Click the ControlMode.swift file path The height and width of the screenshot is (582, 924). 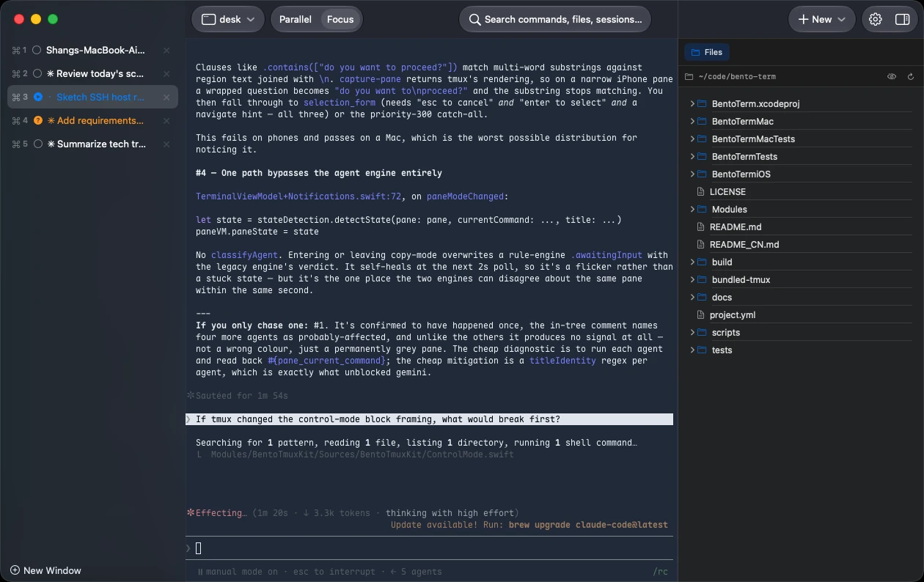(362, 454)
